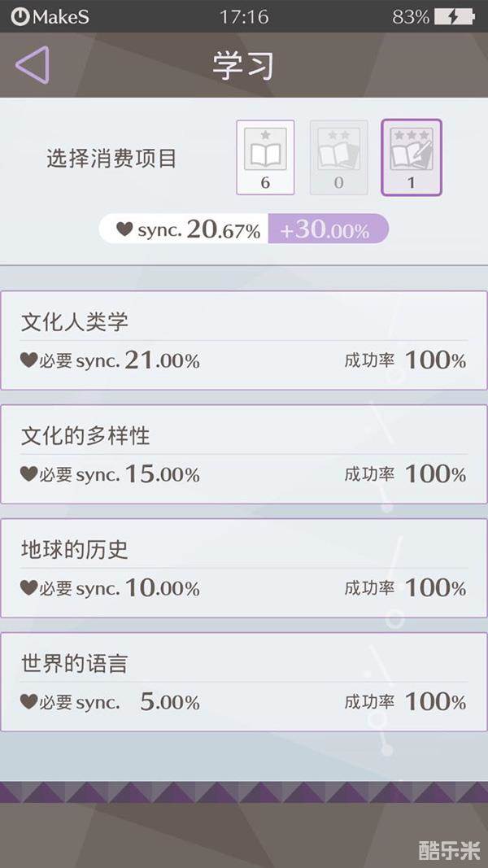Select the three-star book with pen item
This screenshot has width=488, height=868.
click(411, 157)
